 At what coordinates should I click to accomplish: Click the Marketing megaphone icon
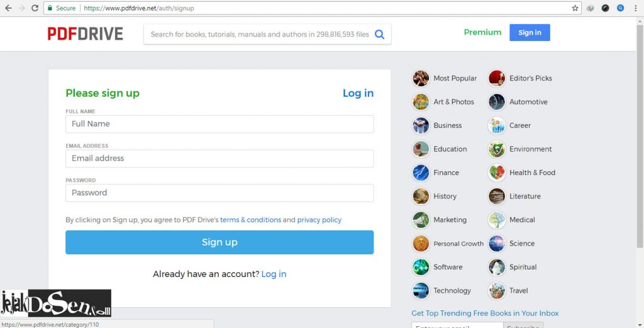coord(421,220)
